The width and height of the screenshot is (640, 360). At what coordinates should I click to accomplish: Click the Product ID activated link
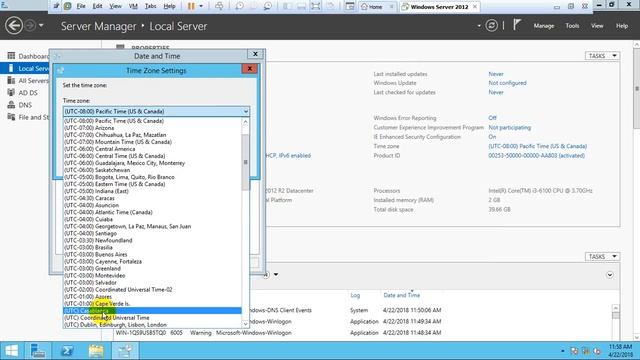coord(536,156)
